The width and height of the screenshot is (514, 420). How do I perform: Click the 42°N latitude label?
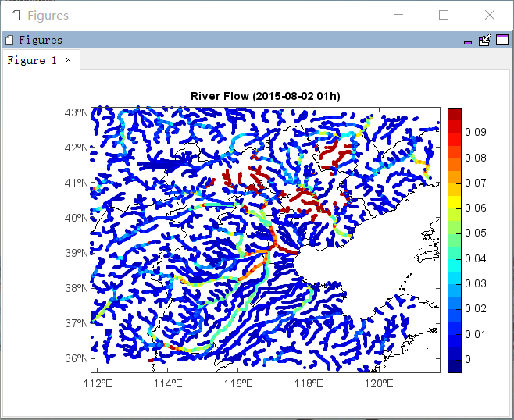pos(77,148)
